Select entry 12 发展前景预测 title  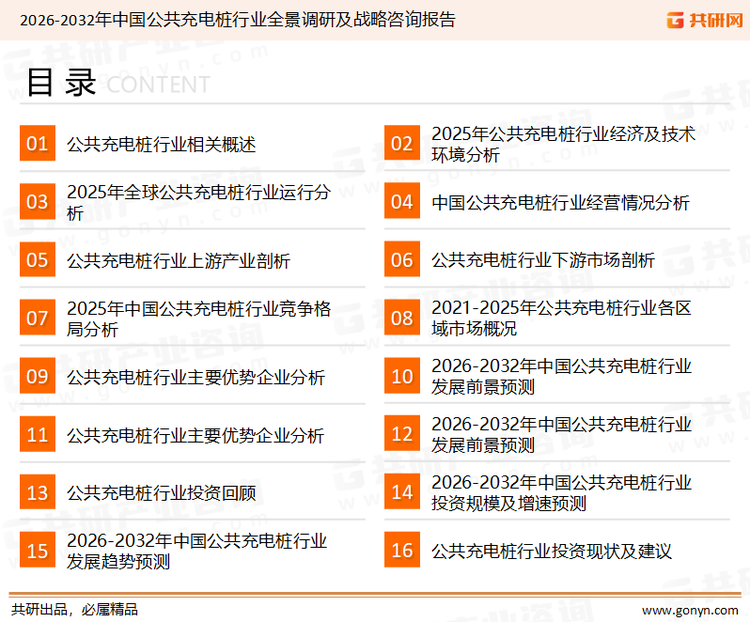562,434
